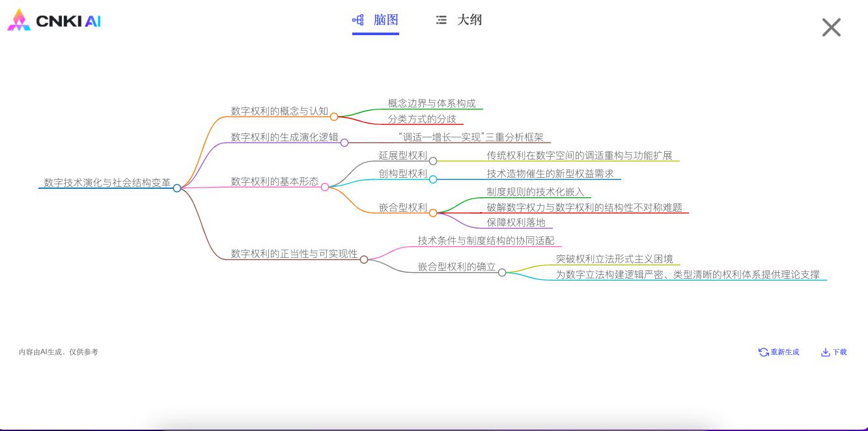Select the 突破权利立法形式主义困境 node
The image size is (868, 431).
point(614,258)
